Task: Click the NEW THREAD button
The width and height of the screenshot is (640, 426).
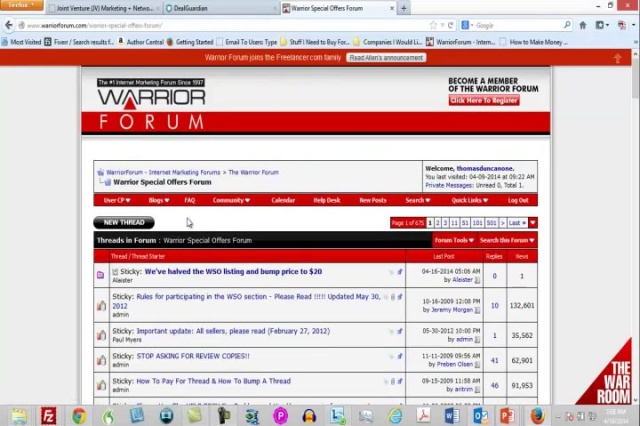Action: click(x=124, y=222)
